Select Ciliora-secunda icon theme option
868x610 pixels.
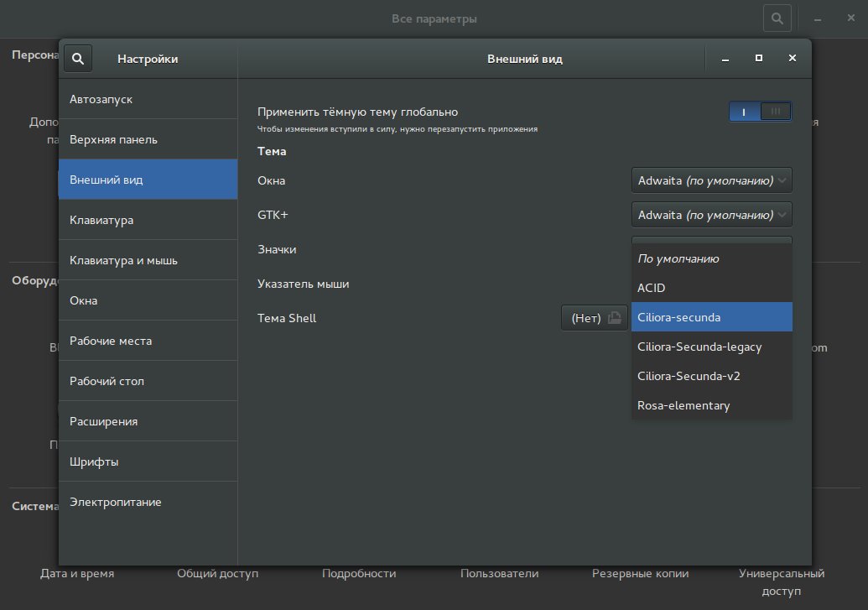(711, 317)
